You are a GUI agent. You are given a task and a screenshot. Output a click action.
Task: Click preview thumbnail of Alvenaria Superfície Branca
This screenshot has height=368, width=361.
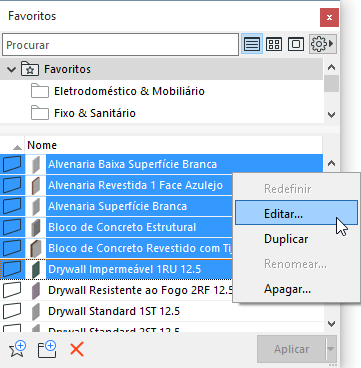35,206
